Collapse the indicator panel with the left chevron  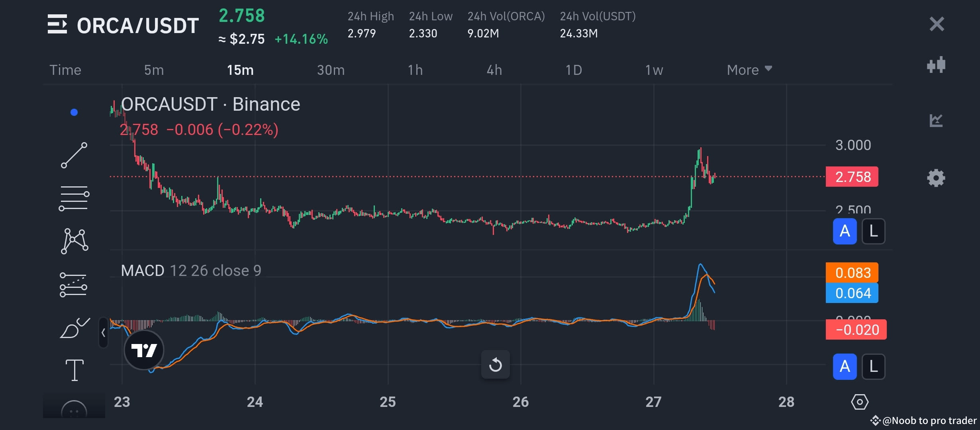pyautogui.click(x=104, y=332)
